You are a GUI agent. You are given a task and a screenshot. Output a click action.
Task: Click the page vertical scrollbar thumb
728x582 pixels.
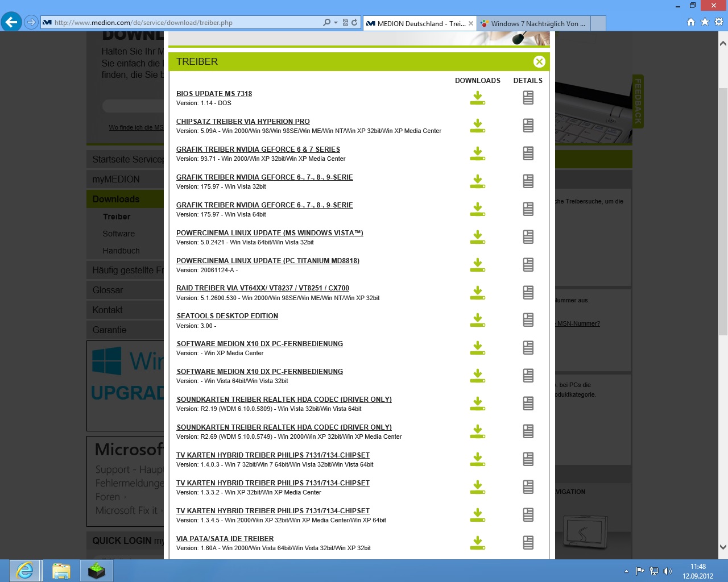[x=723, y=210]
